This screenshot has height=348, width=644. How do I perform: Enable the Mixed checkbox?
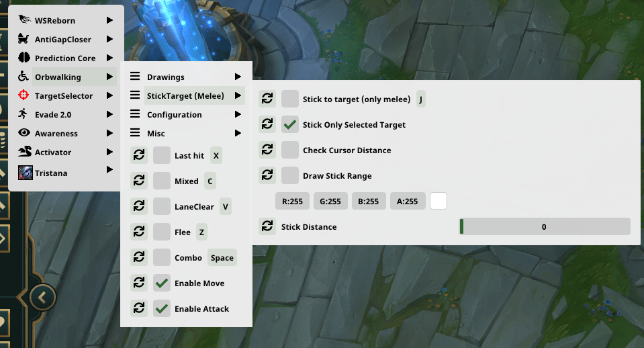click(x=161, y=180)
